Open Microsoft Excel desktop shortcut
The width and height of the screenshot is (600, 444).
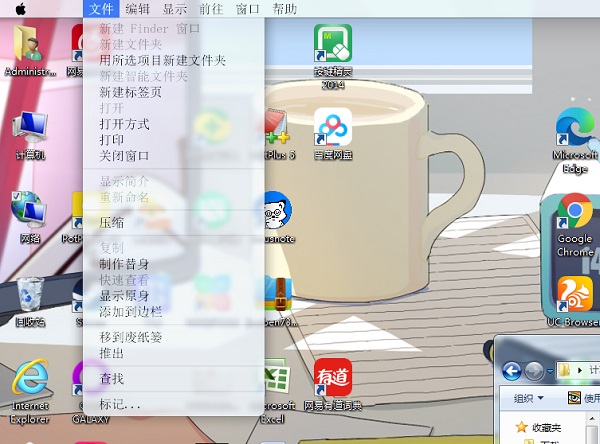click(x=275, y=392)
